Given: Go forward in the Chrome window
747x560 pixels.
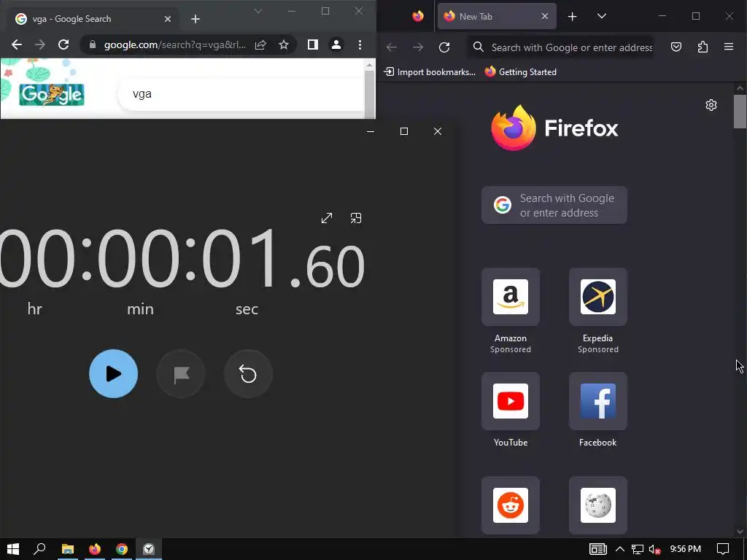Looking at the screenshot, I should point(40,44).
